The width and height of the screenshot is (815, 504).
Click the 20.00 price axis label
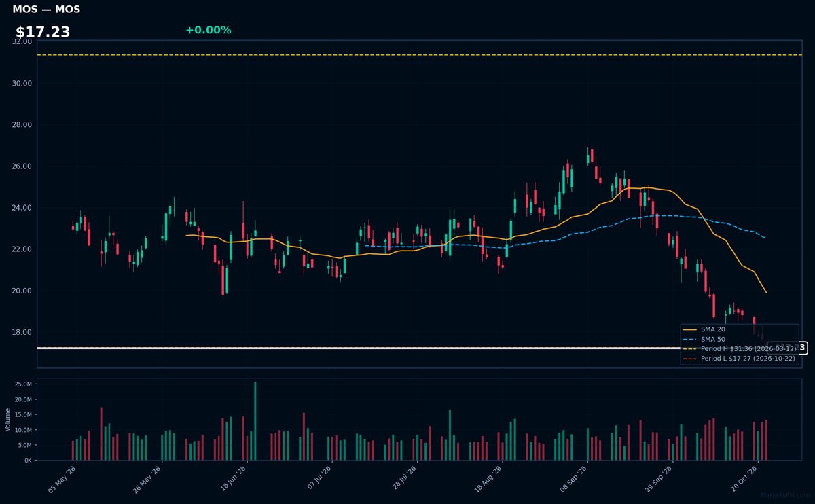click(22, 291)
